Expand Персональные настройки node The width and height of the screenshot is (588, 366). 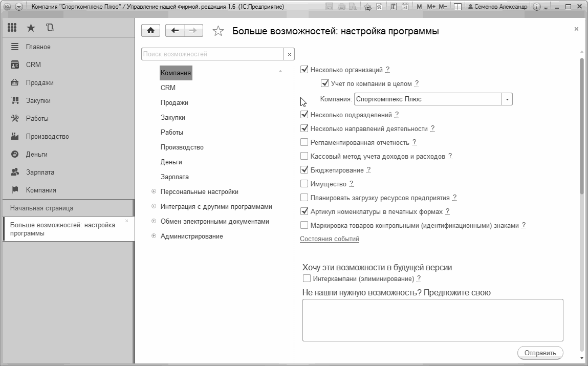point(154,191)
